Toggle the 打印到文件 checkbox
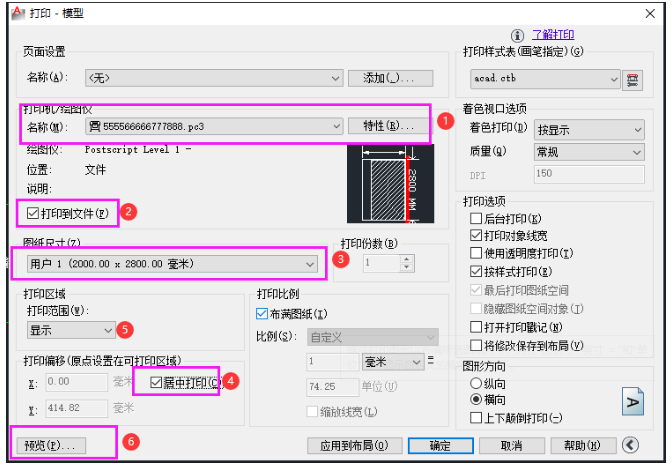The image size is (672, 470). tap(34, 212)
